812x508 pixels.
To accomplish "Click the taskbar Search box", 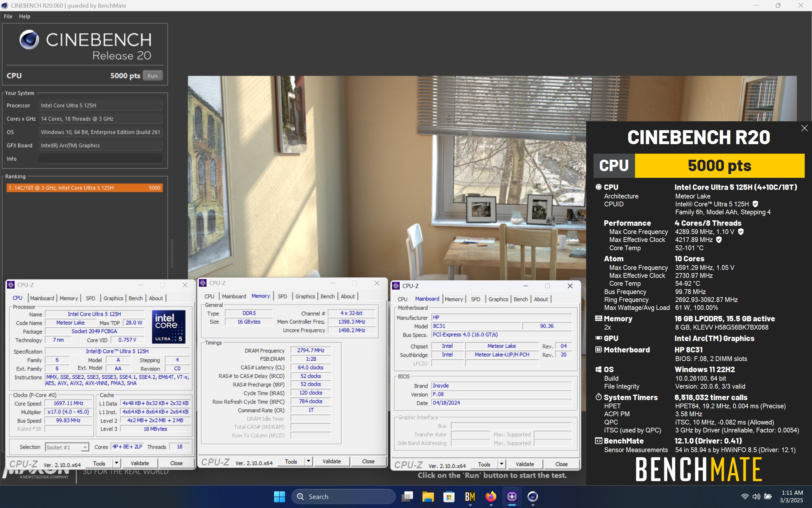I will click(343, 496).
